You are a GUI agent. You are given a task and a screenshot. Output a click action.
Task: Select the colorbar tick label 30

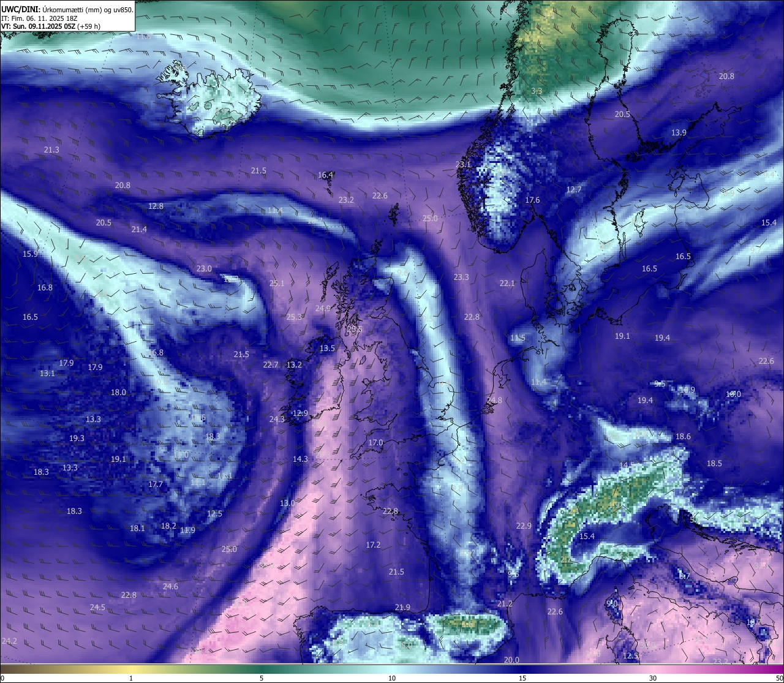pos(653,678)
